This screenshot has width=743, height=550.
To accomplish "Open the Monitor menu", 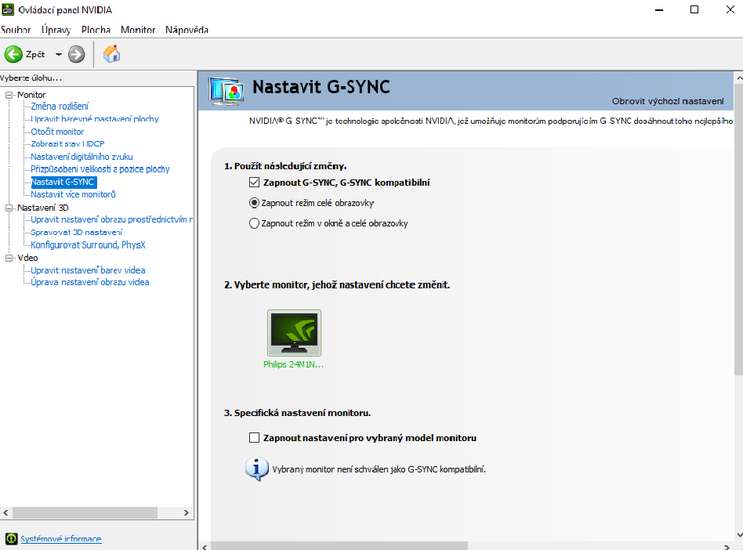I will pos(138,30).
